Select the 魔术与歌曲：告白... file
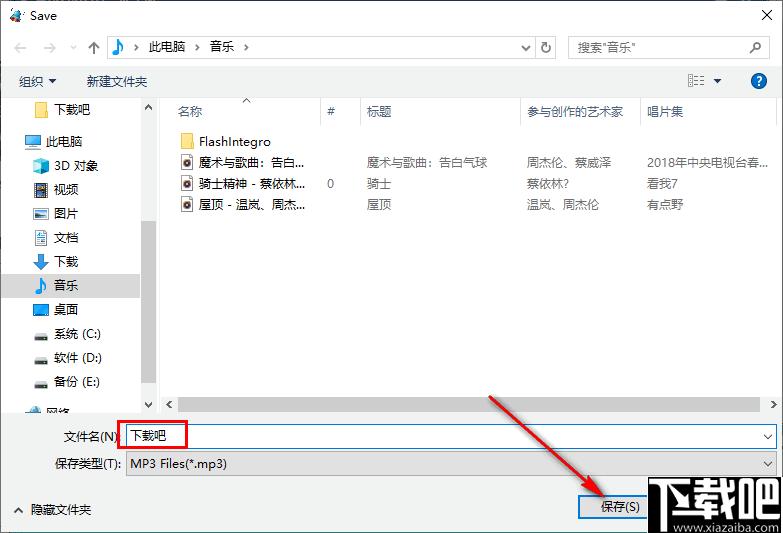The width and height of the screenshot is (783, 533). (x=251, y=162)
